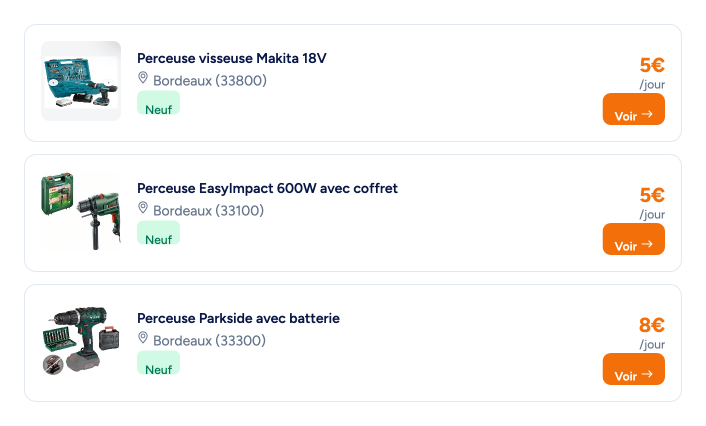Click the 8€ per day price
Viewport: 706px width, 426px height.
click(651, 325)
